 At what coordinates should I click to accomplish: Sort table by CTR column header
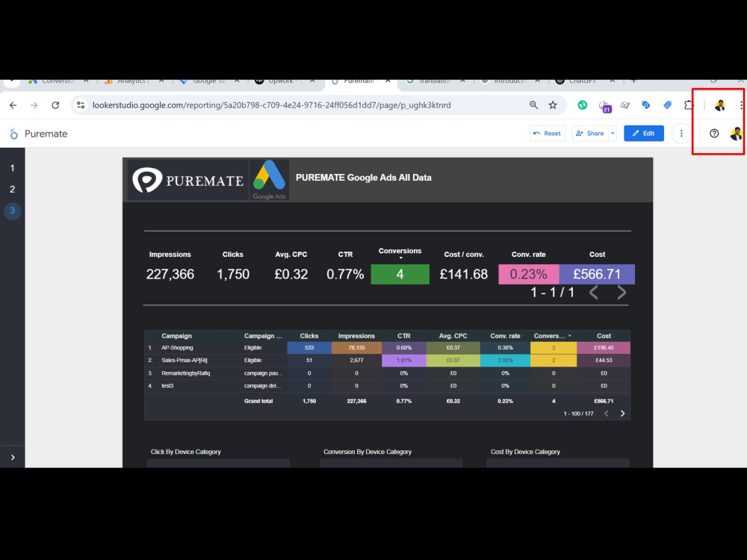404,336
